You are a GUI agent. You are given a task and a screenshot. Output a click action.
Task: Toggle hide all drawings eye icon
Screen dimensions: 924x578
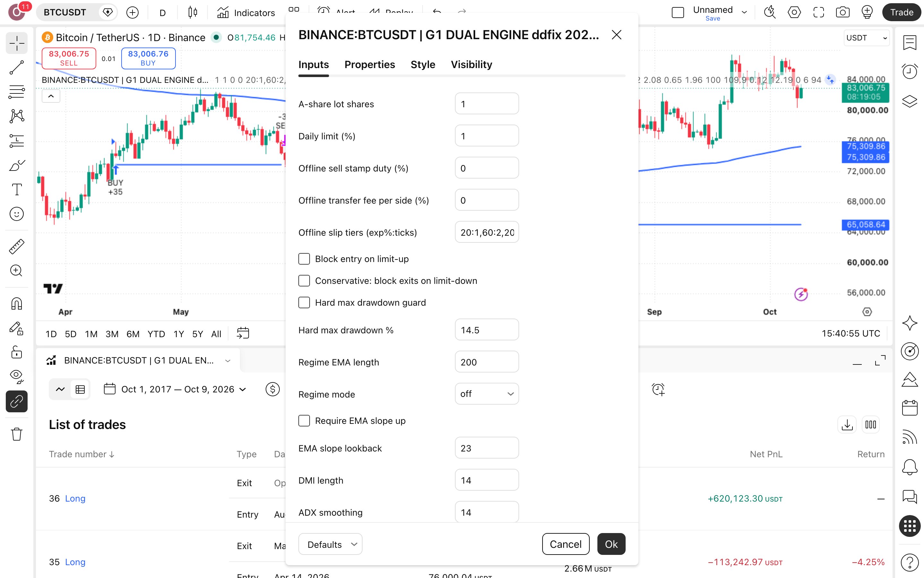pos(16,377)
